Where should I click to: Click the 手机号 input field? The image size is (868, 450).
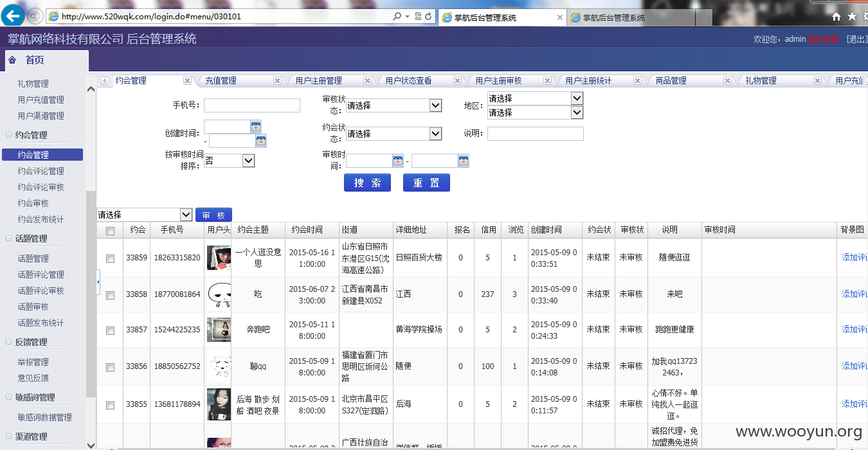coord(252,105)
